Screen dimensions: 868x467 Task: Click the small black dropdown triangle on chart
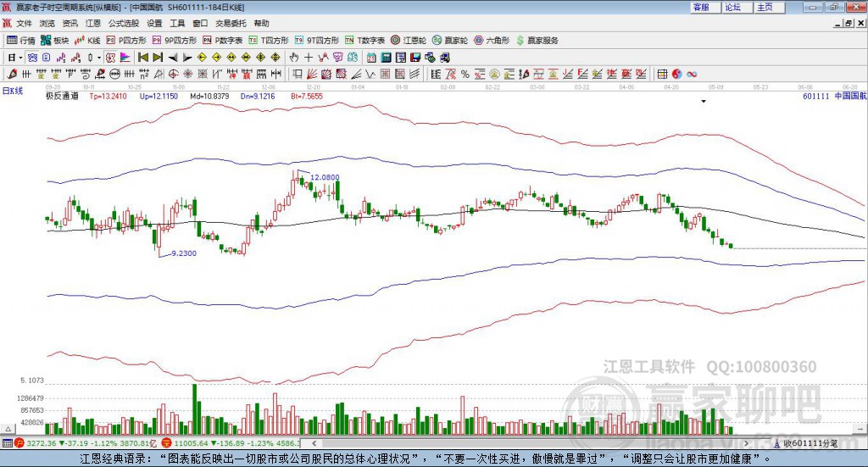704,101
